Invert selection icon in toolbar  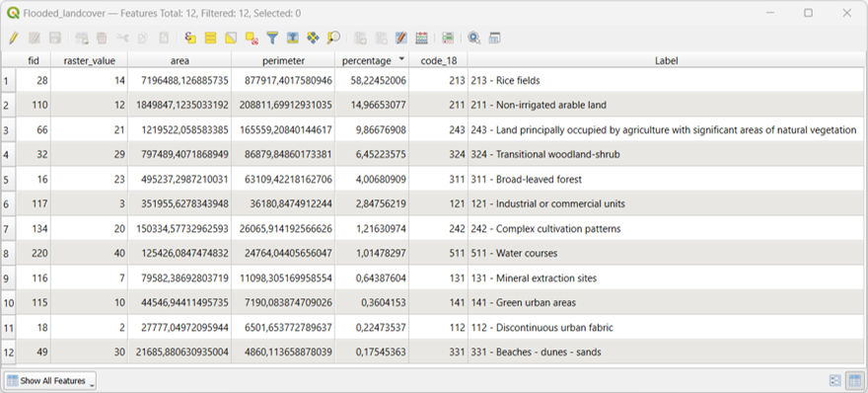coord(231,38)
